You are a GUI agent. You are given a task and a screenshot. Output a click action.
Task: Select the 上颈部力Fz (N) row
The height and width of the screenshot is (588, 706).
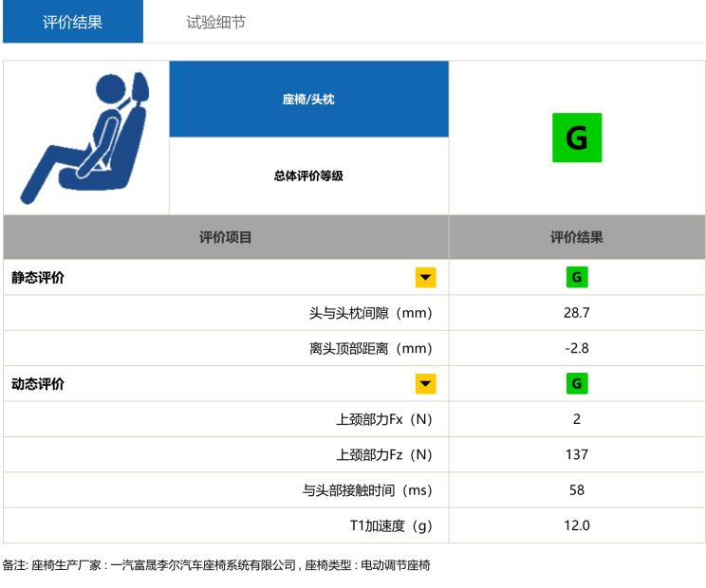354,455
